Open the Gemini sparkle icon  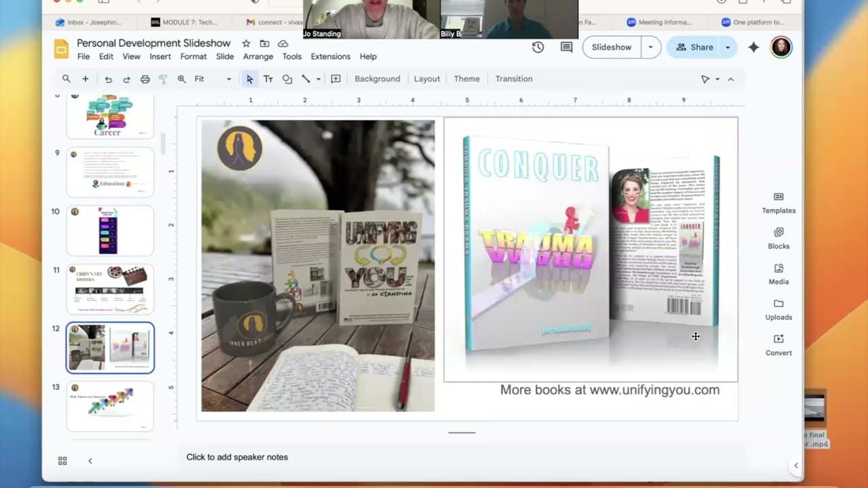tap(753, 47)
